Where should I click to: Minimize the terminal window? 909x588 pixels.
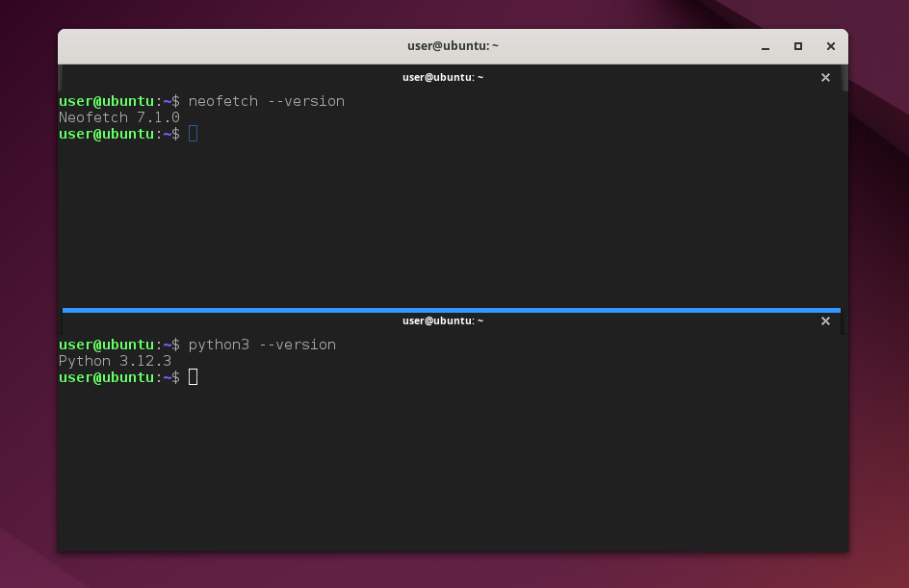click(766, 46)
